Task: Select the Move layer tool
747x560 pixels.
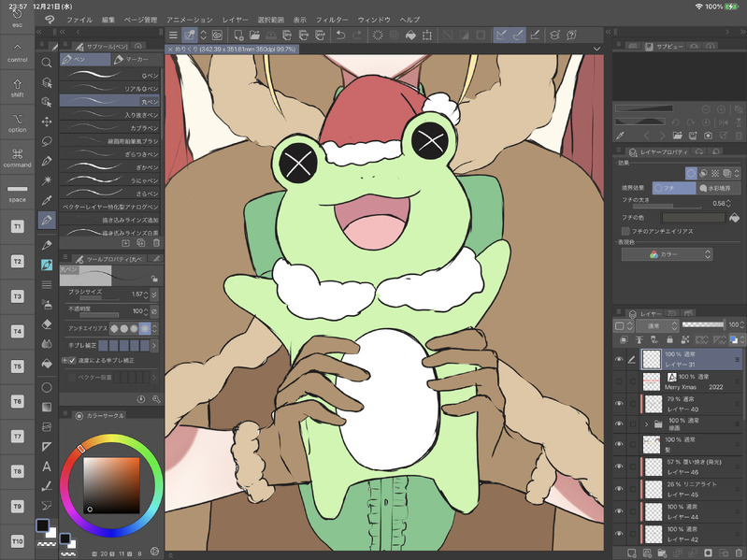Action: click(x=46, y=122)
